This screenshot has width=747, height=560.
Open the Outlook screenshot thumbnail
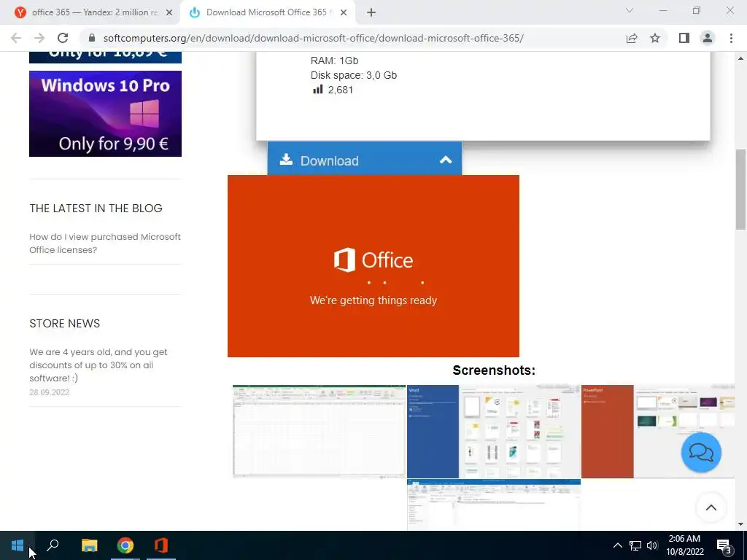coord(494,504)
